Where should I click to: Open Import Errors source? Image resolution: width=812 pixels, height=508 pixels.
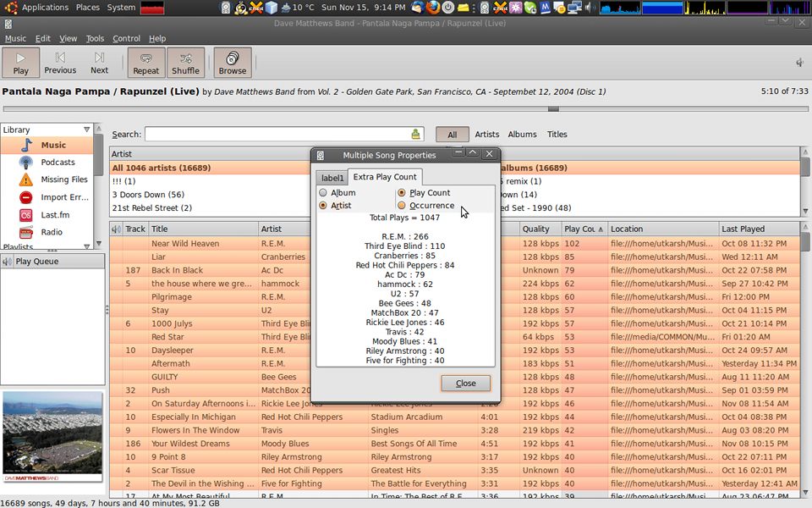coord(47,197)
